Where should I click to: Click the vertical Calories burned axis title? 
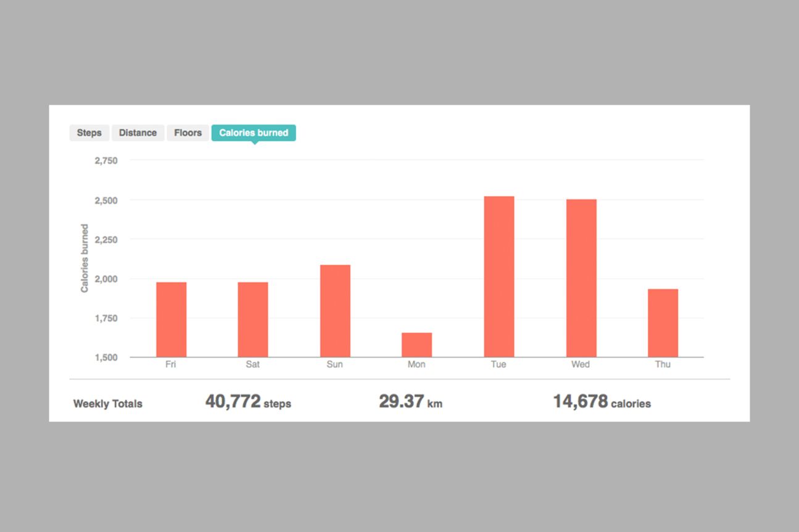(85, 258)
